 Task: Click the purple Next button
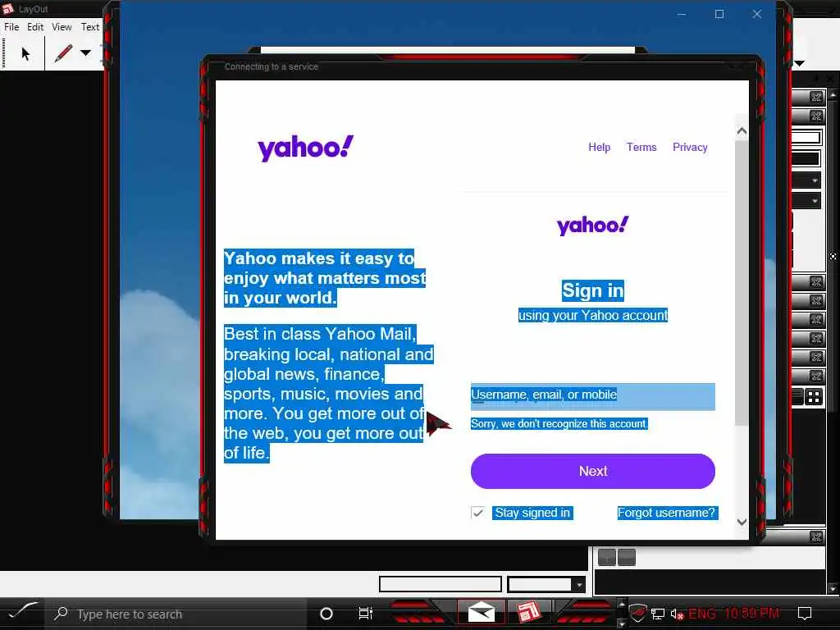click(592, 472)
